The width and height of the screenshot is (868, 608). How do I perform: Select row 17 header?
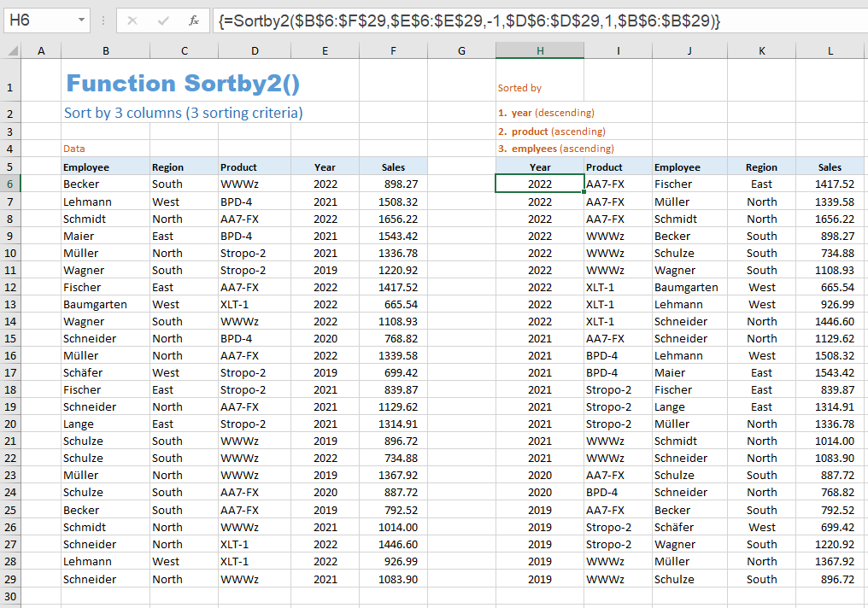coord(10,372)
